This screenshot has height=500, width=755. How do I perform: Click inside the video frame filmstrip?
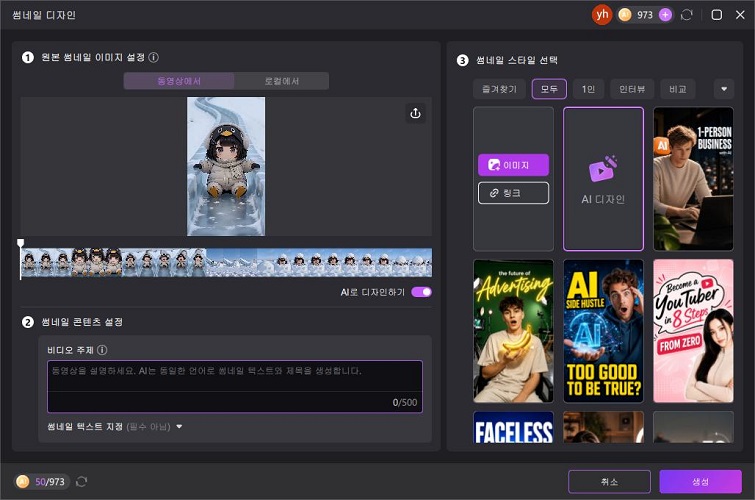click(226, 263)
